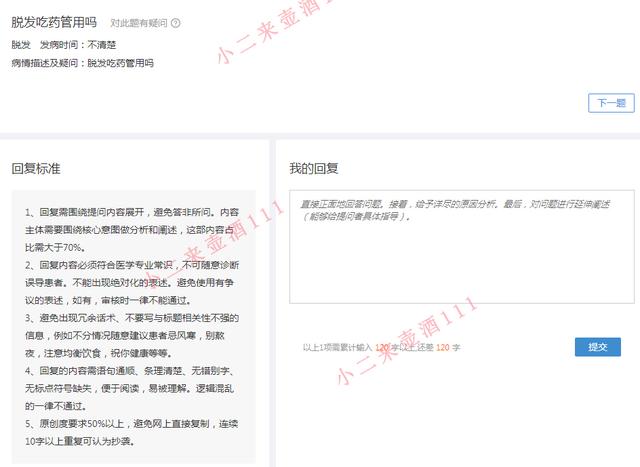This screenshot has height=467, width=640.
Task: Click the question mark help icon
Action: pos(176,22)
